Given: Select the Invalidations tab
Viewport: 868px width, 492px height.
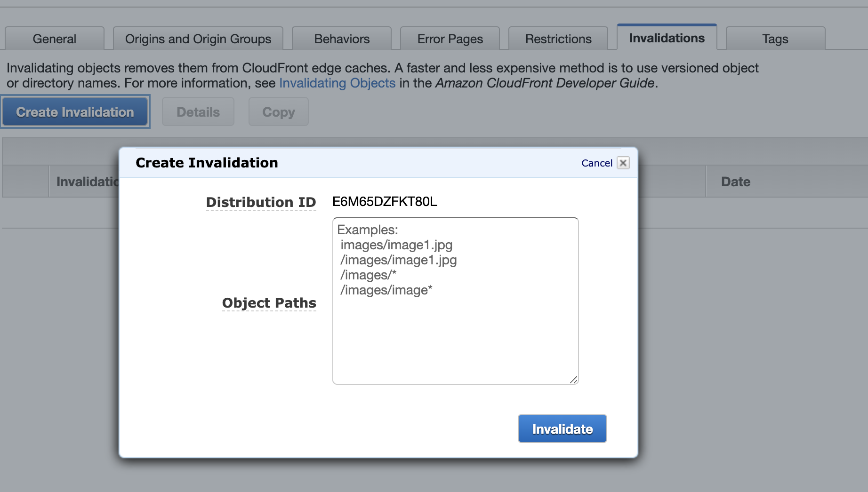Looking at the screenshot, I should [x=667, y=38].
